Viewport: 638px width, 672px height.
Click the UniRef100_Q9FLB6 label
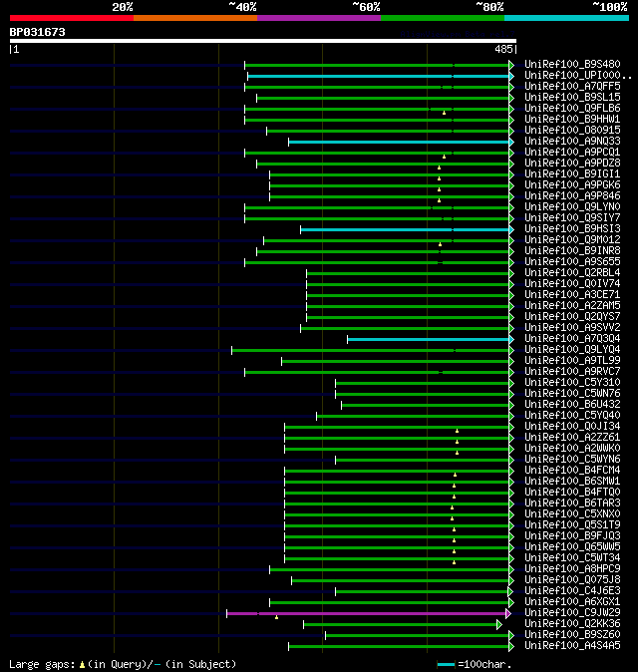(x=572, y=109)
